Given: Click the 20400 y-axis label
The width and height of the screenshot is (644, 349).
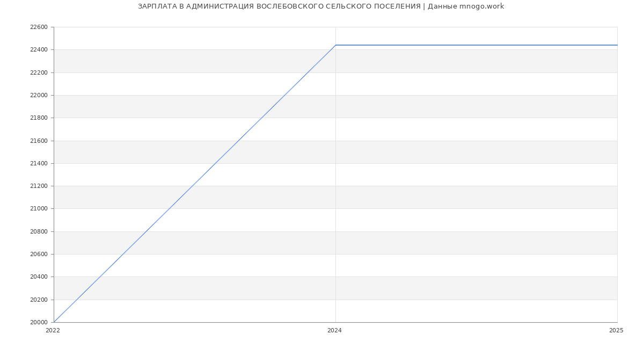Looking at the screenshot, I should (39, 277).
